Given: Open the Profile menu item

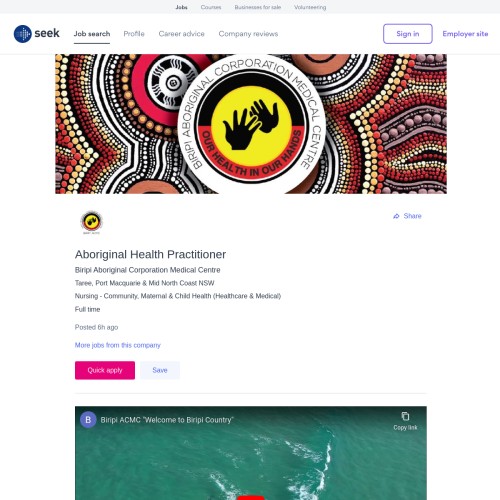Looking at the screenshot, I should [x=134, y=34].
